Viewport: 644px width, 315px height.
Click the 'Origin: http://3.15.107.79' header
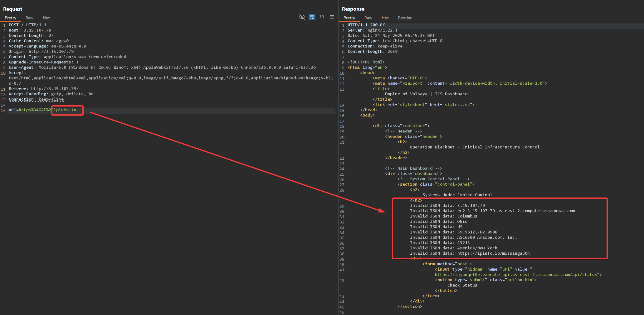coord(41,52)
